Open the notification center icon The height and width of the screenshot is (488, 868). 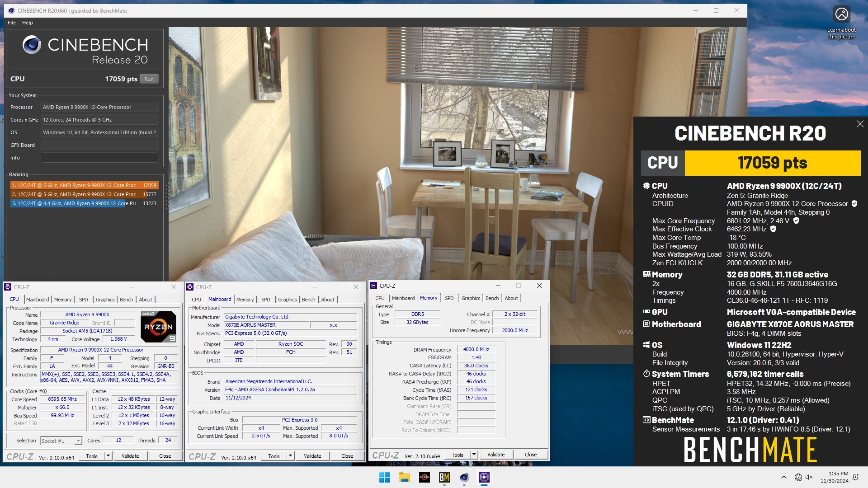855,477
